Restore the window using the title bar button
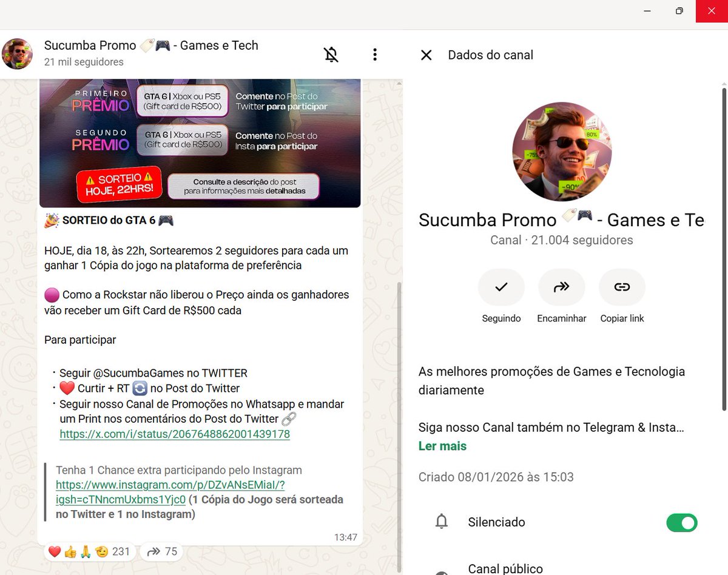 (x=679, y=11)
